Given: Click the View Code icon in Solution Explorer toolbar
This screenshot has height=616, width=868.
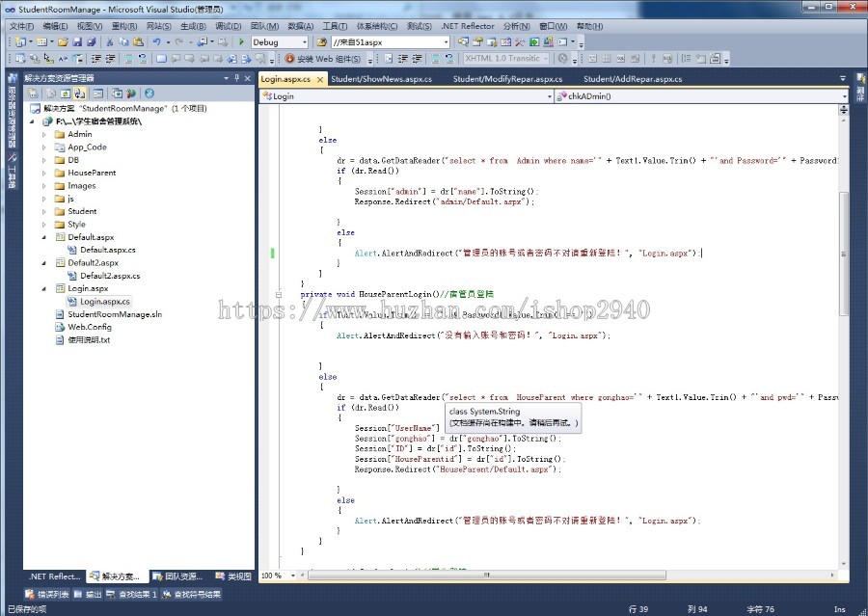Looking at the screenshot, I should (98, 94).
